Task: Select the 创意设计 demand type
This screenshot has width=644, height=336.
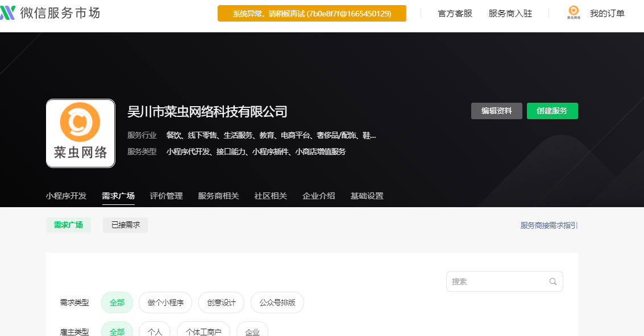Action: [x=221, y=303]
